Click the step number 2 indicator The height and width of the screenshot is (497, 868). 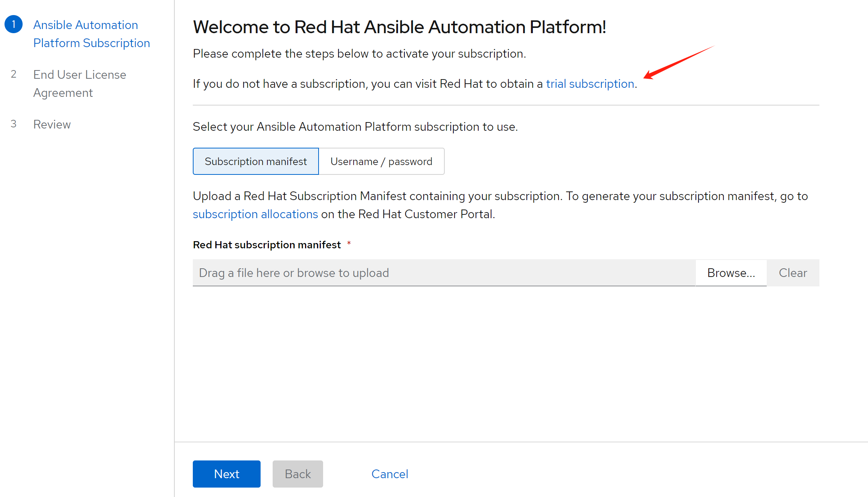pos(14,74)
